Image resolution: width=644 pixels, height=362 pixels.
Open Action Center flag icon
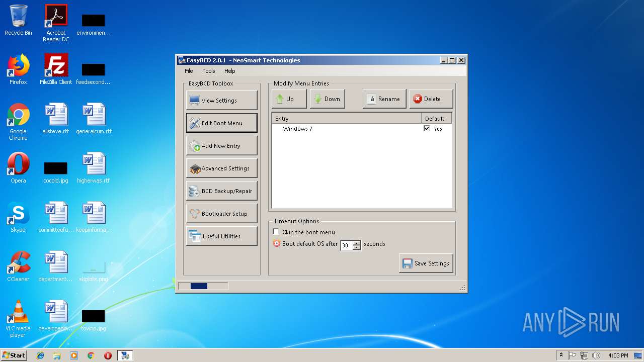click(572, 355)
